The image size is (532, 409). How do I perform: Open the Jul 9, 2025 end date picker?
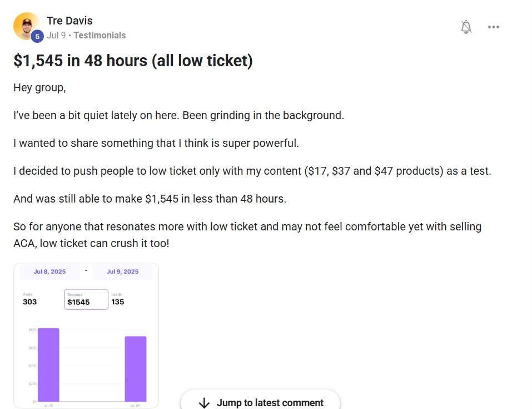click(122, 272)
